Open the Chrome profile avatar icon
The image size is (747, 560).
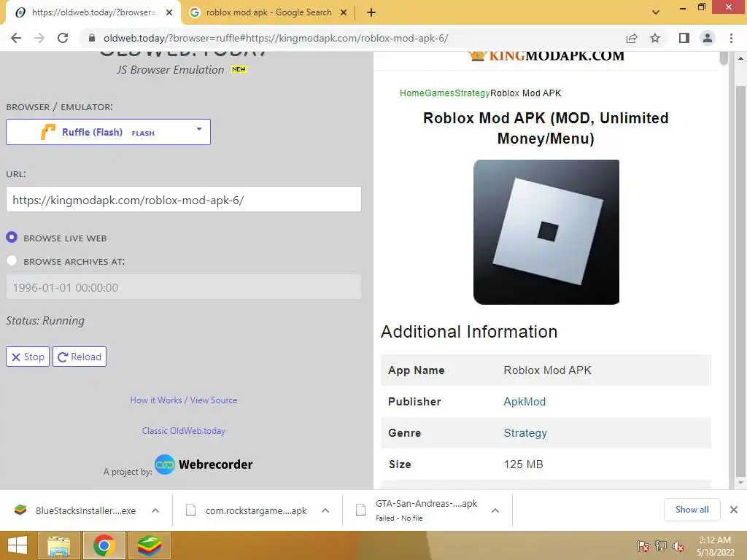click(x=708, y=38)
